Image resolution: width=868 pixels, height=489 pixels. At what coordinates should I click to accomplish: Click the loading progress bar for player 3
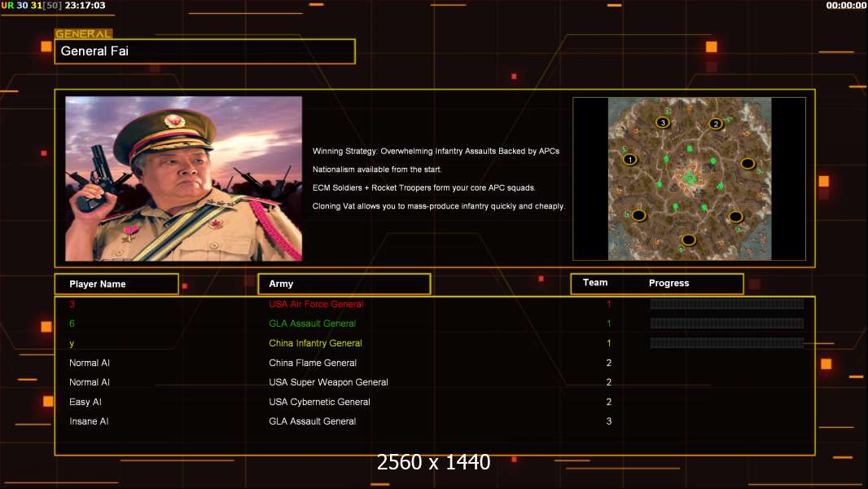tap(727, 303)
